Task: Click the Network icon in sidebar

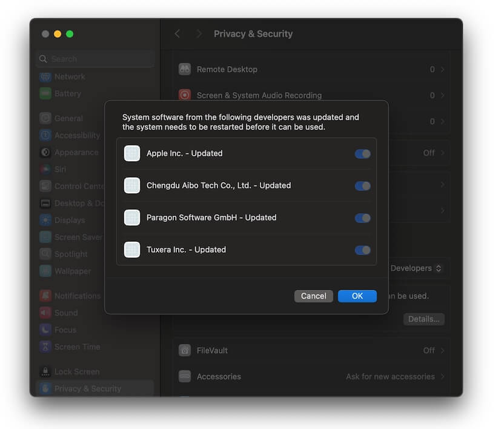Action: point(45,77)
